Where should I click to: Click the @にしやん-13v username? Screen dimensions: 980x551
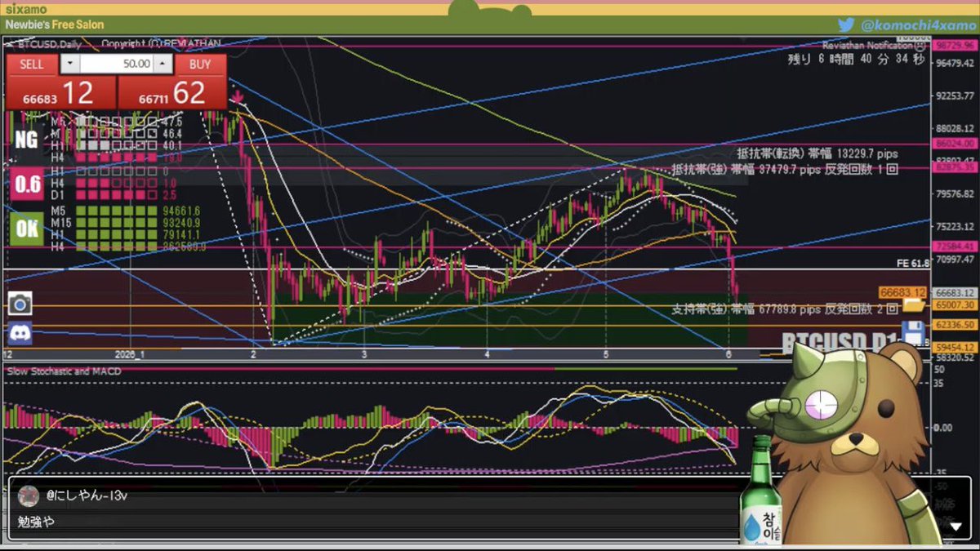tap(87, 495)
